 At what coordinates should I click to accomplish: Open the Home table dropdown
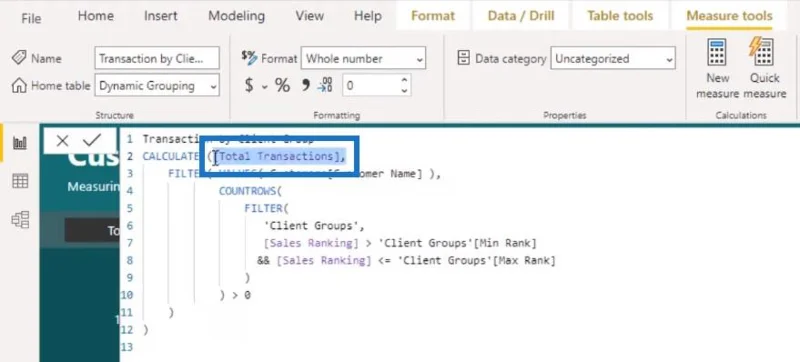pyautogui.click(x=157, y=86)
